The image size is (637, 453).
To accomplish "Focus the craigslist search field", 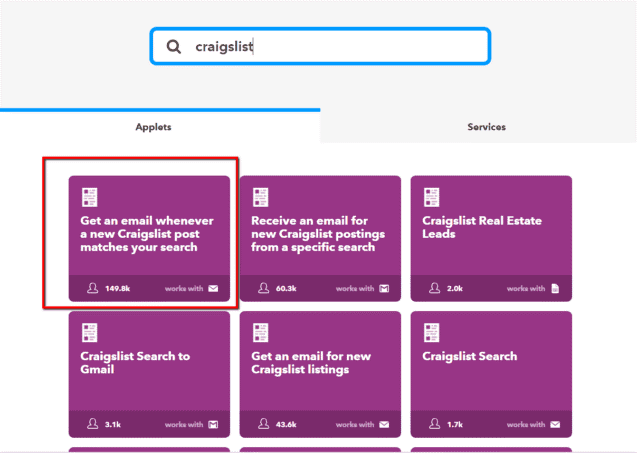I will [320, 46].
